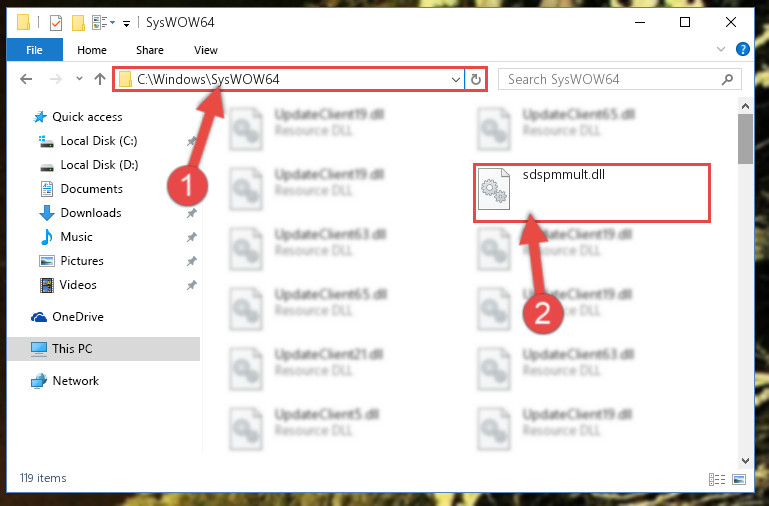Go up one folder level arrow
Screen dimensions: 769x506
100,79
